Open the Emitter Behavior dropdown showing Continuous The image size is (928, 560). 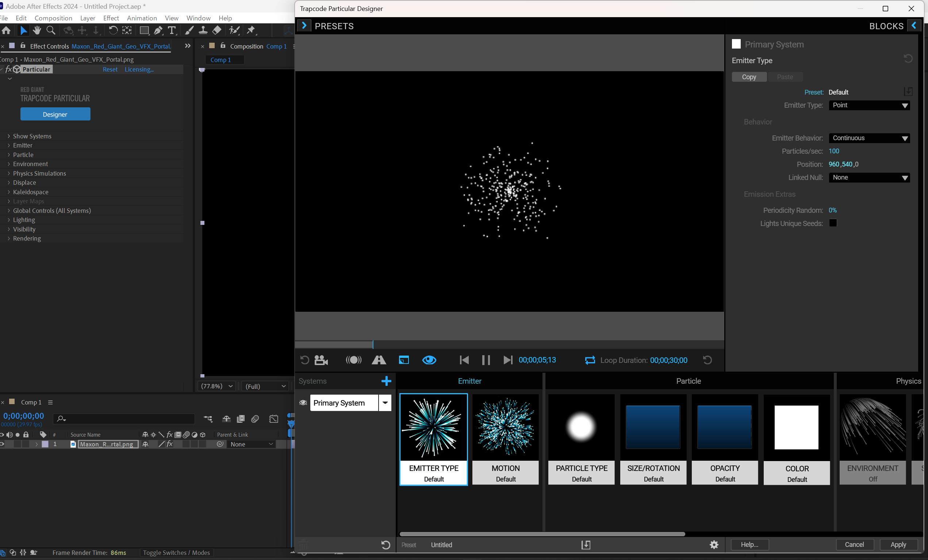coord(869,138)
